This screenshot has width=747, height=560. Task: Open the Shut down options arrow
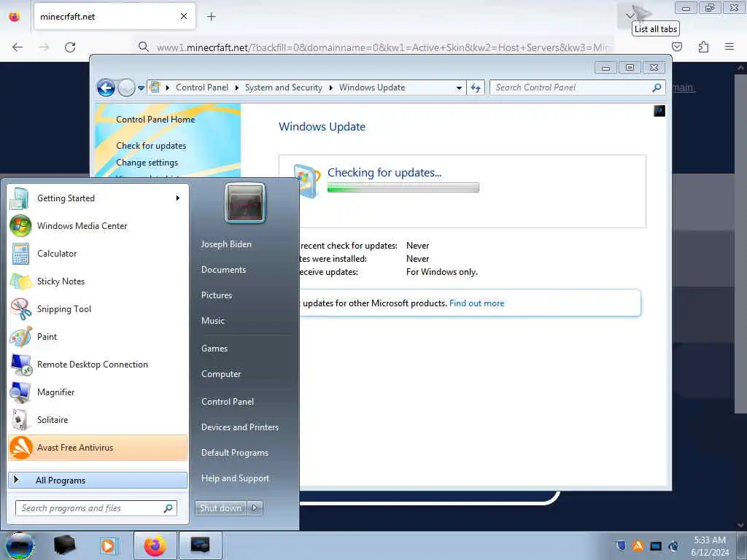tap(255, 508)
